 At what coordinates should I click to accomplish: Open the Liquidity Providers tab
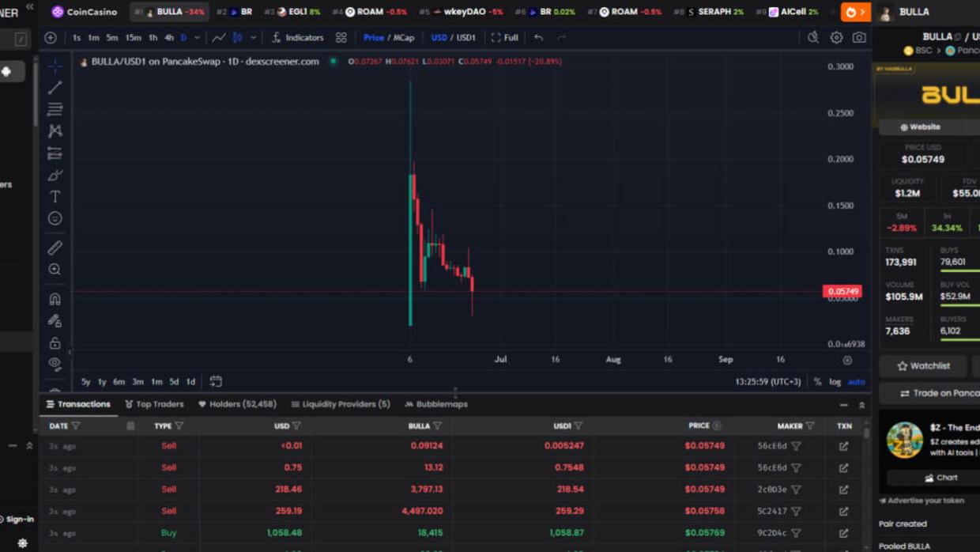click(x=341, y=404)
